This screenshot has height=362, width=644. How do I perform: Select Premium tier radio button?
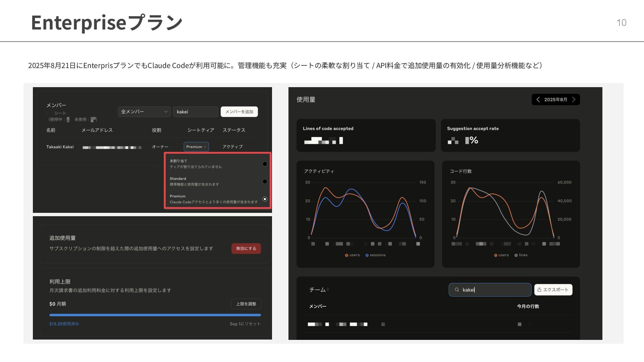point(265,199)
